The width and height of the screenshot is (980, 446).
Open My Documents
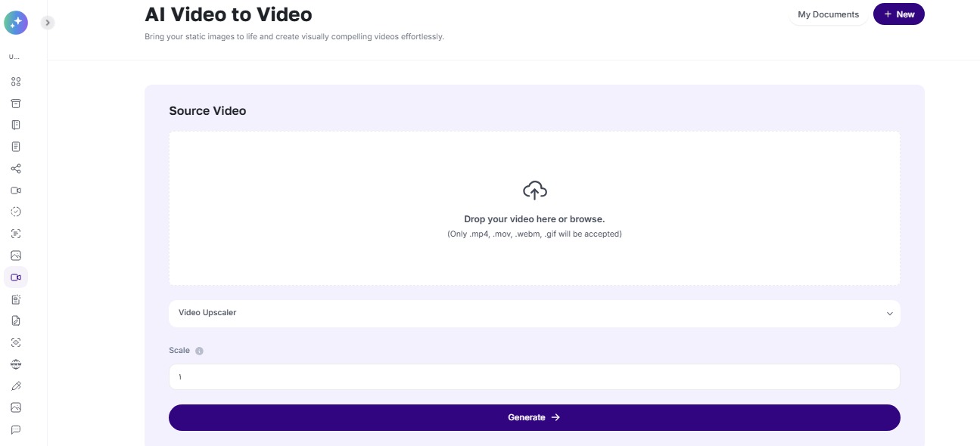[829, 14]
